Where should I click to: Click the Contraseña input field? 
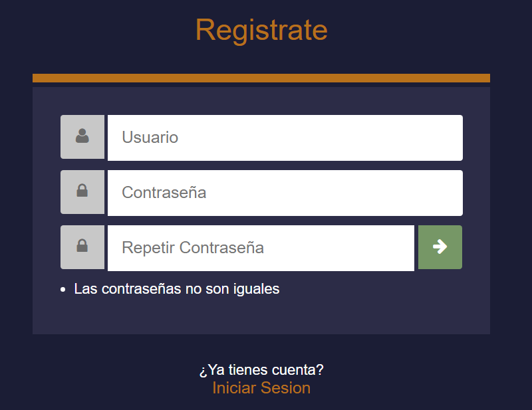click(x=285, y=192)
